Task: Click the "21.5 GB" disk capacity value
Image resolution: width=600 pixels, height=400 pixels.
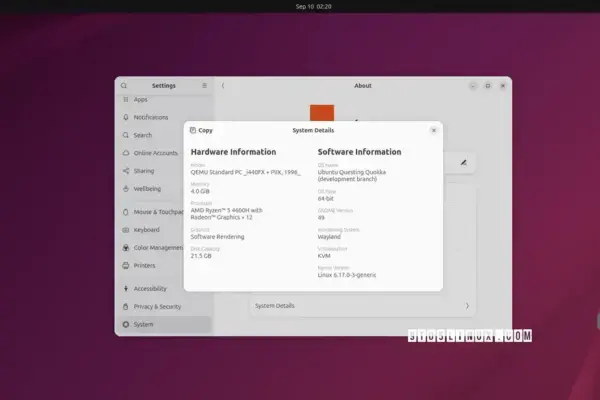Action: coord(201,256)
